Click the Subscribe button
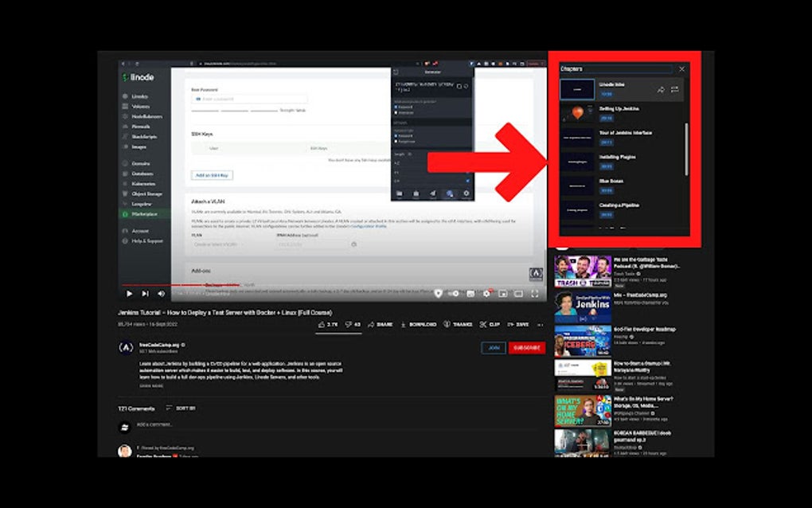The height and width of the screenshot is (508, 812). pos(529,348)
